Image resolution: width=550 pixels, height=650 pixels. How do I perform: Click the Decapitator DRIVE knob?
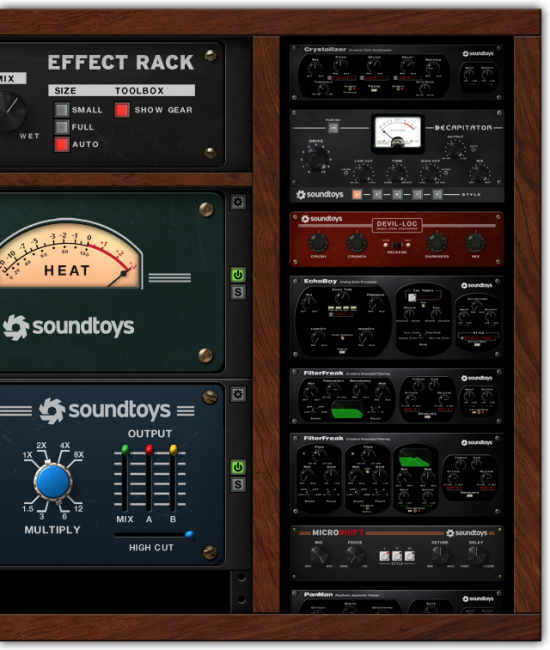pyautogui.click(x=317, y=158)
